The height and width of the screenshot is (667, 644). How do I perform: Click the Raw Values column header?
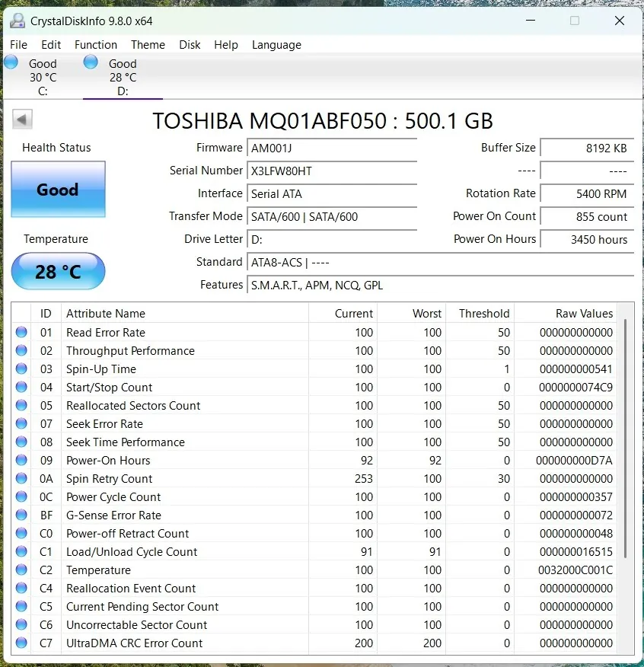(566, 314)
